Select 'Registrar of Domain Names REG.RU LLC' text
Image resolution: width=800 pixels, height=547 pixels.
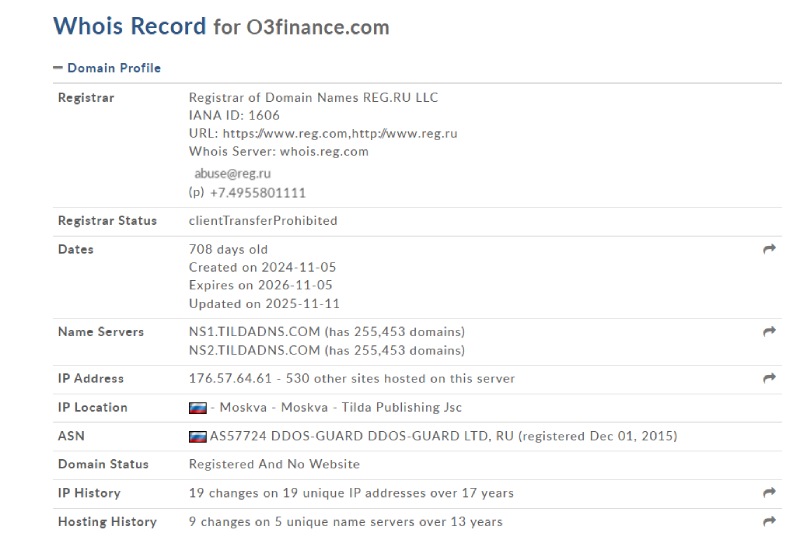click(x=313, y=97)
